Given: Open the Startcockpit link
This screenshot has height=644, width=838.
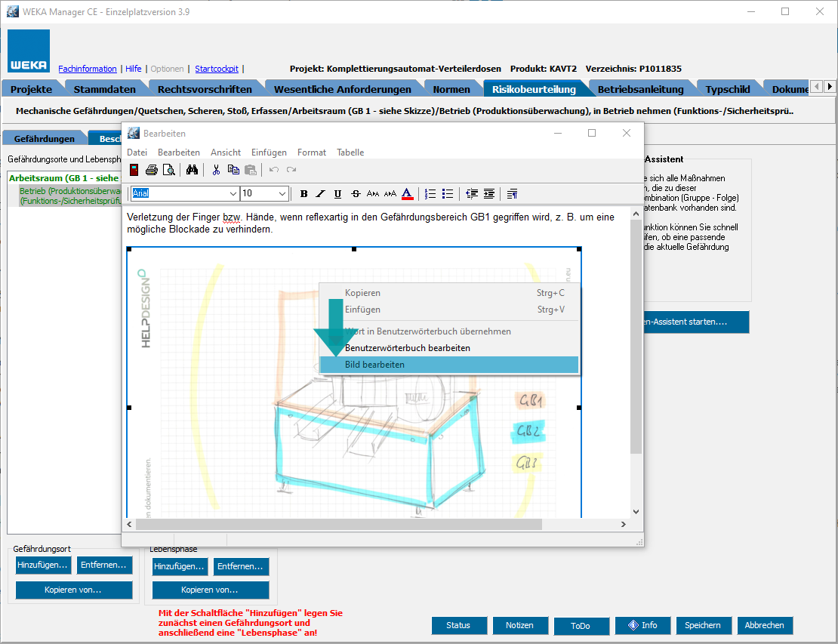Looking at the screenshot, I should (217, 69).
